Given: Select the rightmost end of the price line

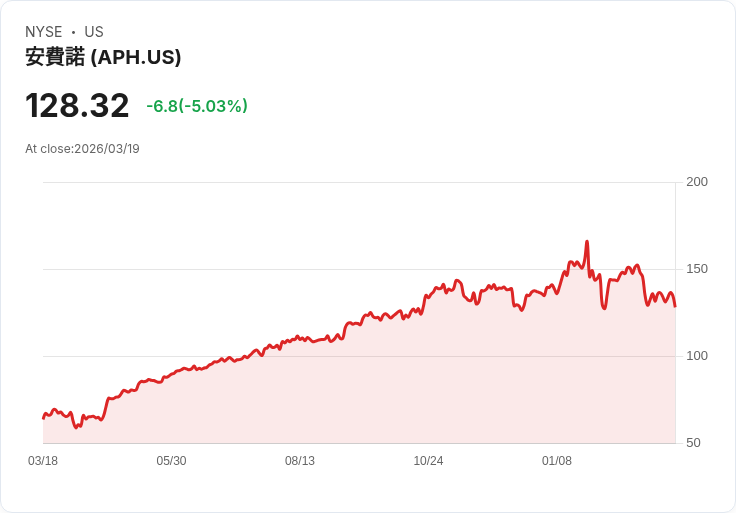Looking at the screenshot, I should pyautogui.click(x=675, y=306).
